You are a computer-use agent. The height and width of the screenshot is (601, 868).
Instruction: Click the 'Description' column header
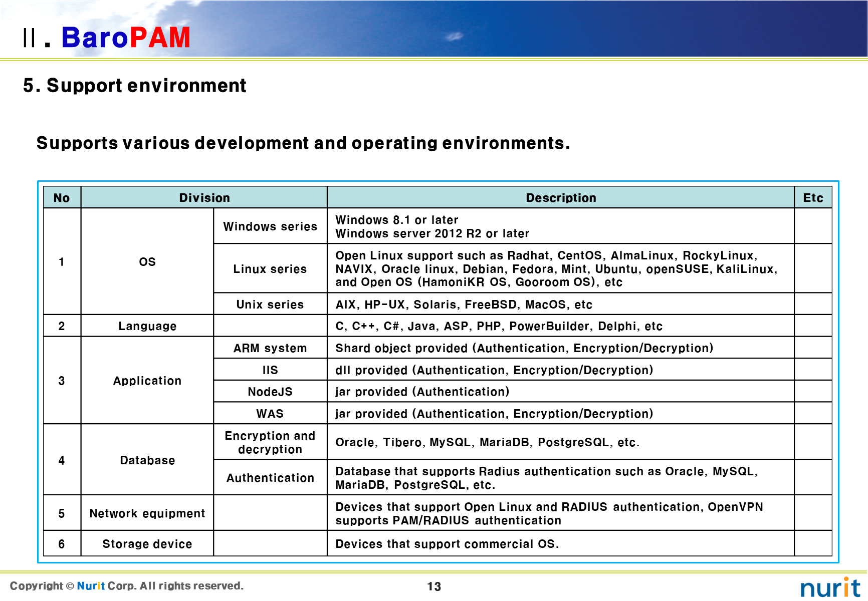[x=561, y=198]
